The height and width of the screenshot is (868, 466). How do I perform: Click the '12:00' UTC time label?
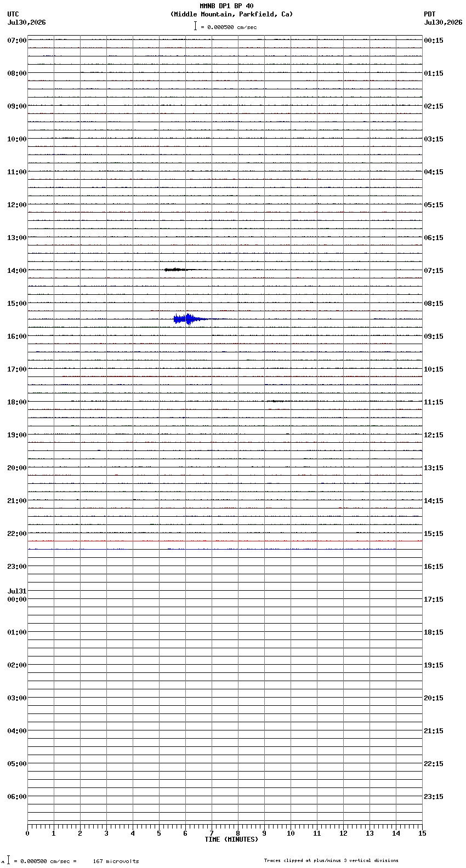tap(17, 205)
